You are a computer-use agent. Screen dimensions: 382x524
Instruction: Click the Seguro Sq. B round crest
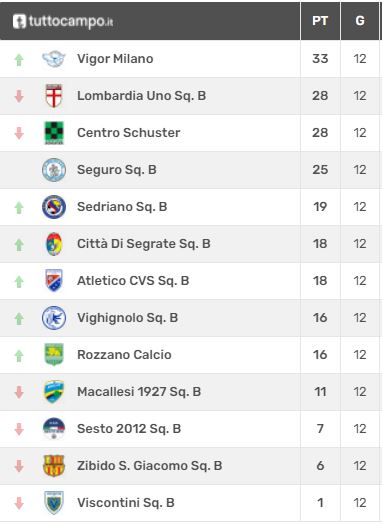[54, 170]
